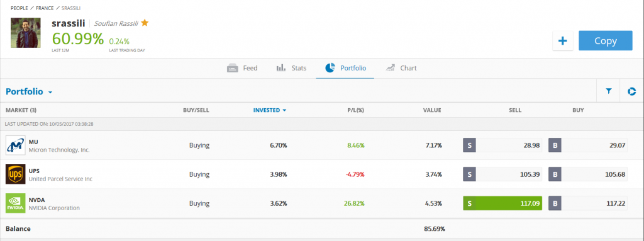Click the srassili username heading
Image resolution: width=644 pixels, height=241 pixels.
click(69, 23)
